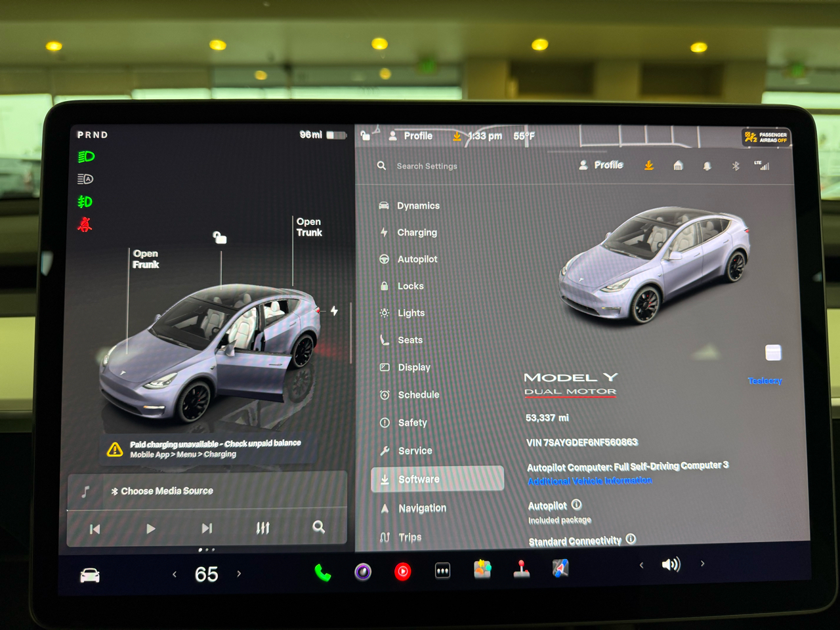840x630 pixels.
Task: Toggle the door lock above the car
Action: [x=220, y=238]
